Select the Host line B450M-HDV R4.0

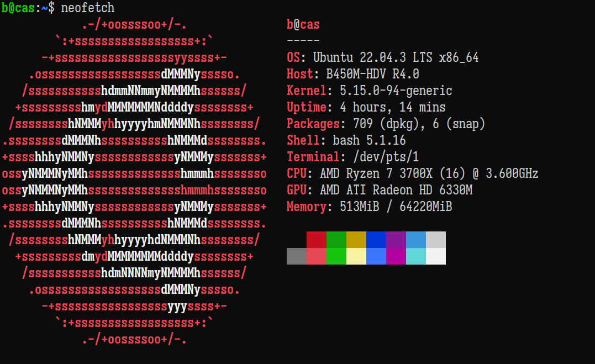pos(352,74)
